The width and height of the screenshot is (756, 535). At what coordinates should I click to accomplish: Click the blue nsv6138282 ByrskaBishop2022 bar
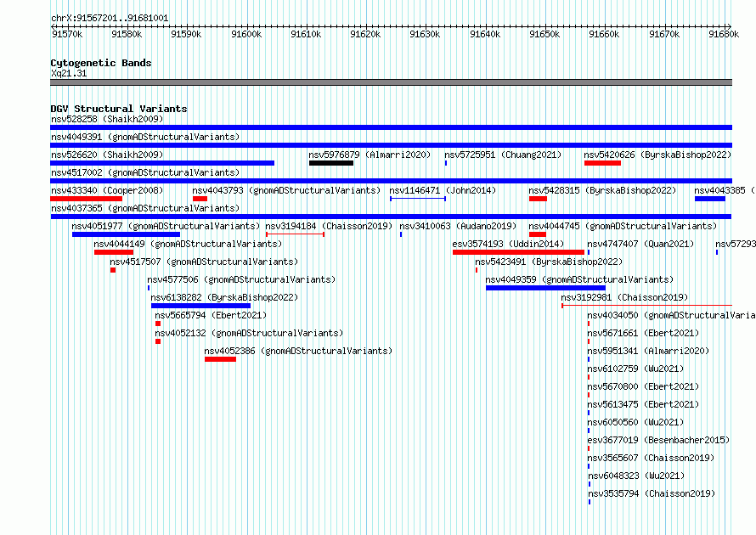click(x=200, y=306)
